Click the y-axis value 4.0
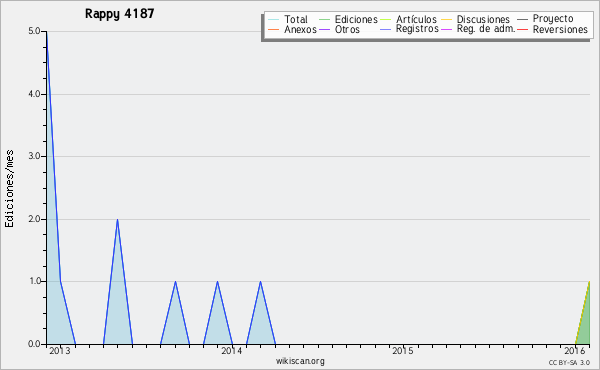The height and width of the screenshot is (370, 600). (34, 94)
